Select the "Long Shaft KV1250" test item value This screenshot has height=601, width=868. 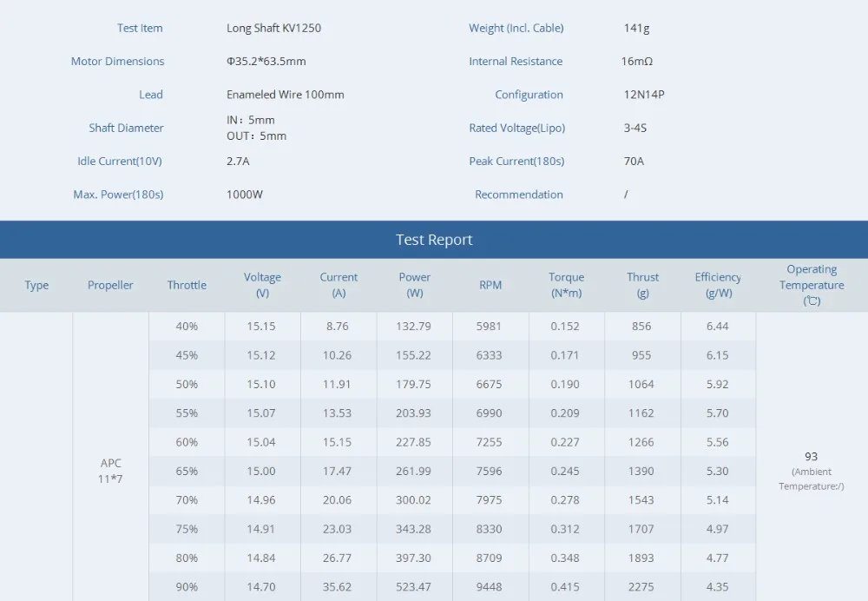273,28
